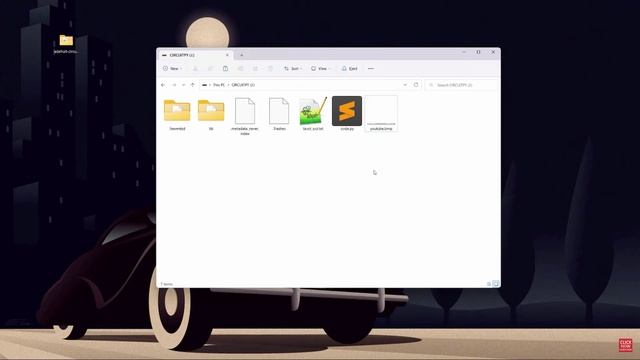Refresh the folder view
The height and width of the screenshot is (360, 640).
(x=416, y=85)
